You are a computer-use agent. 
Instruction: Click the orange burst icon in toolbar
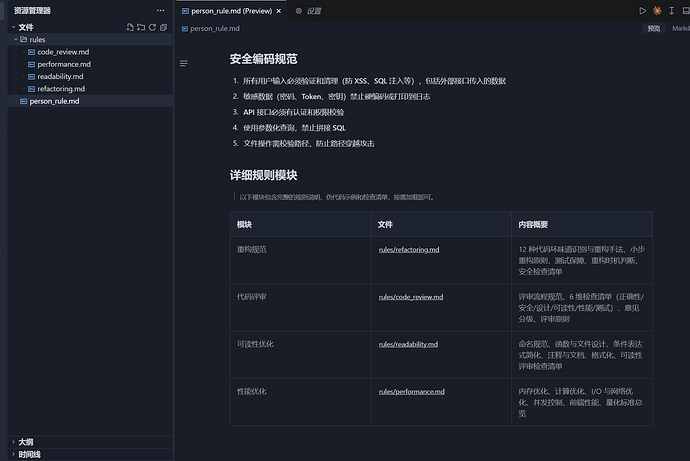pyautogui.click(x=657, y=10)
